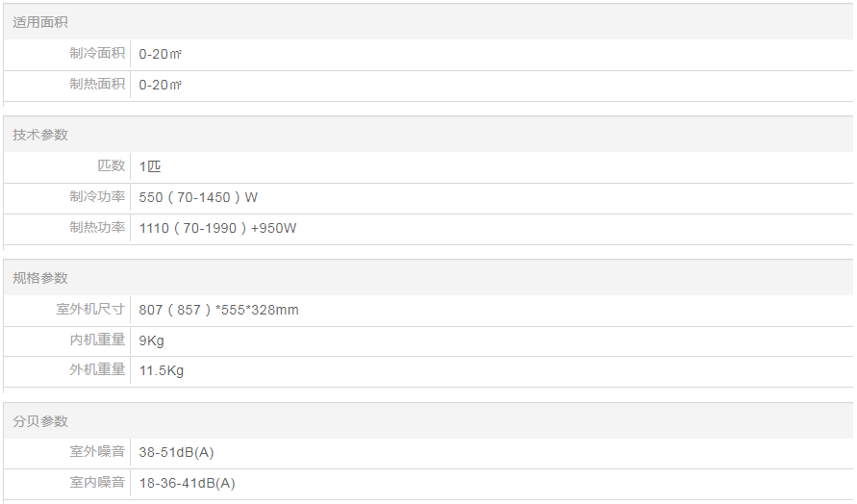The width and height of the screenshot is (857, 504).
Task: Click the 规格参数 section heading
Action: (x=40, y=278)
